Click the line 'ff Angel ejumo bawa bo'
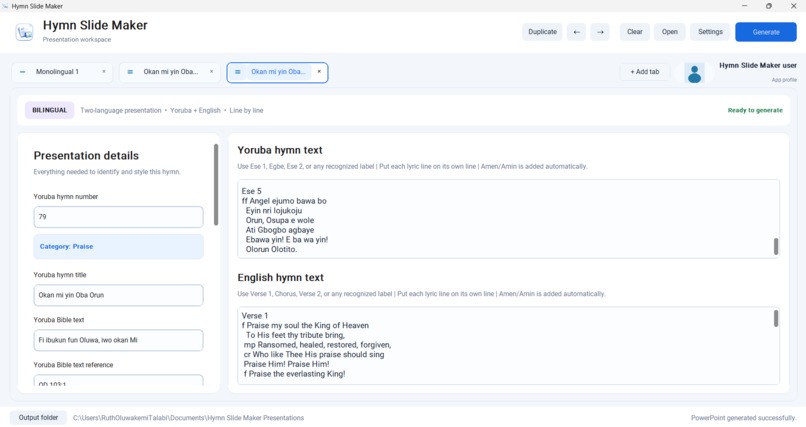 284,201
